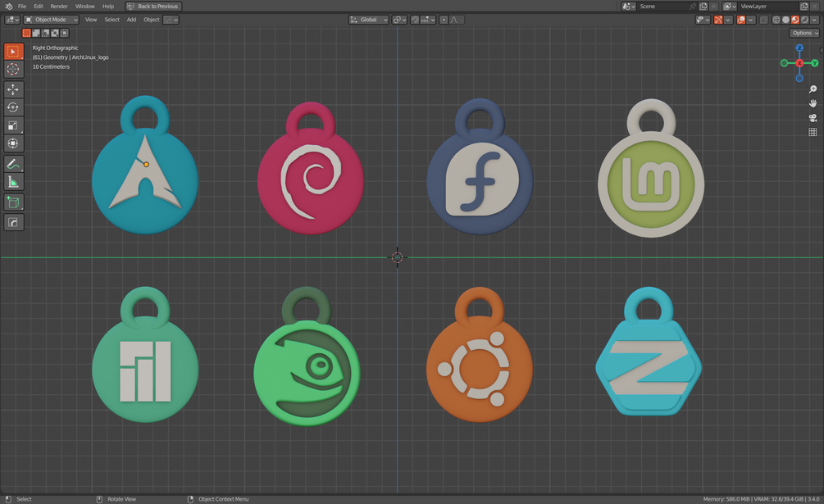Open the snapping options dropdown
This screenshot has height=504, width=824.
428,20
